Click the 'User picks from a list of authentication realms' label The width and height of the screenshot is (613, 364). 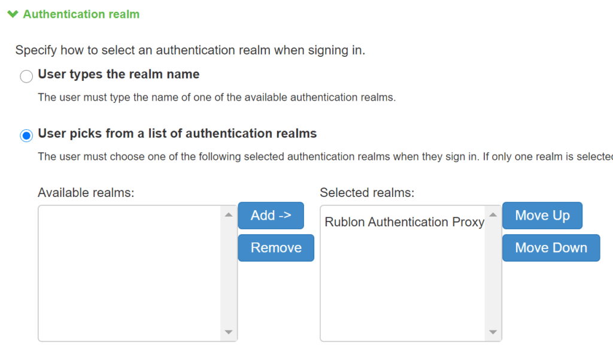tap(177, 133)
